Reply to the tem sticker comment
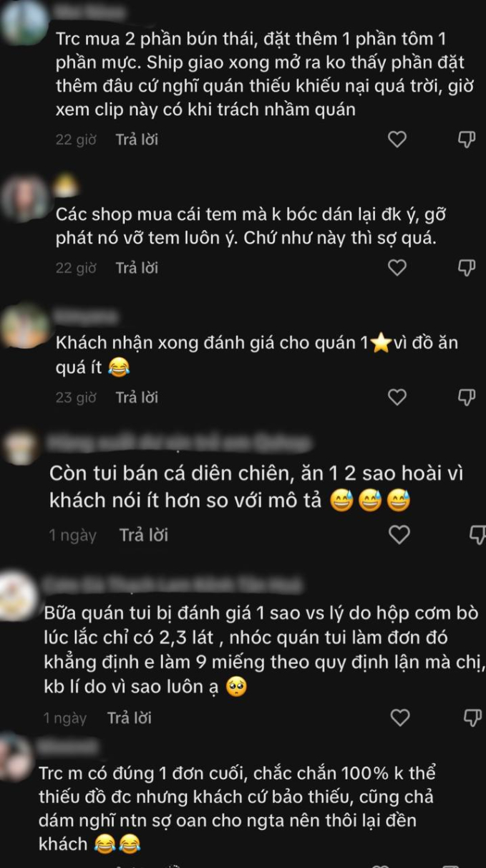This screenshot has height=868, width=486. point(137,268)
